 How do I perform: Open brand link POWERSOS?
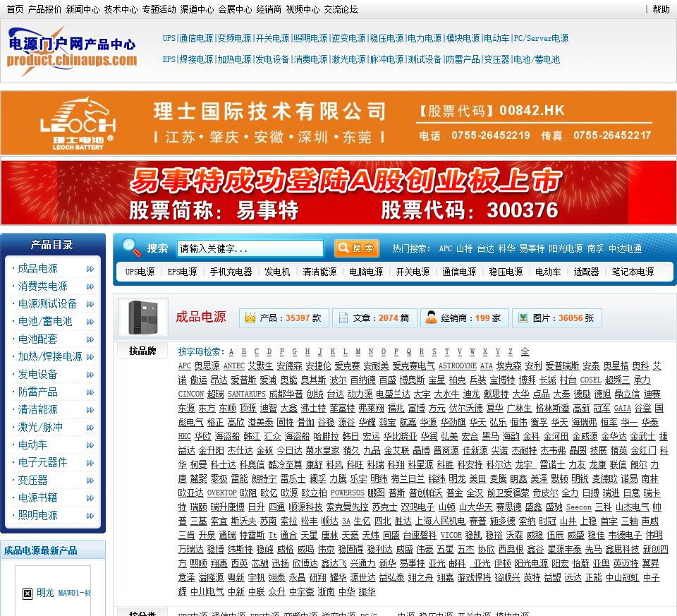(348, 493)
